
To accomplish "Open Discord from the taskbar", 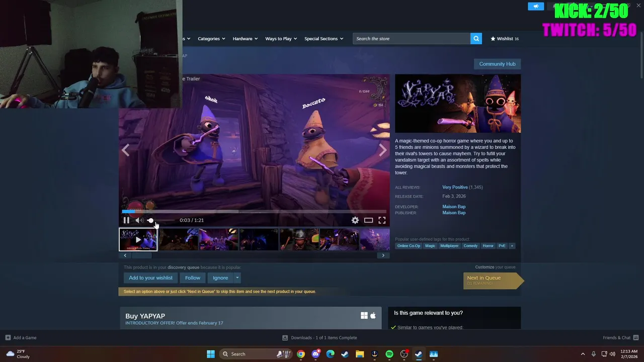I will (x=315, y=354).
